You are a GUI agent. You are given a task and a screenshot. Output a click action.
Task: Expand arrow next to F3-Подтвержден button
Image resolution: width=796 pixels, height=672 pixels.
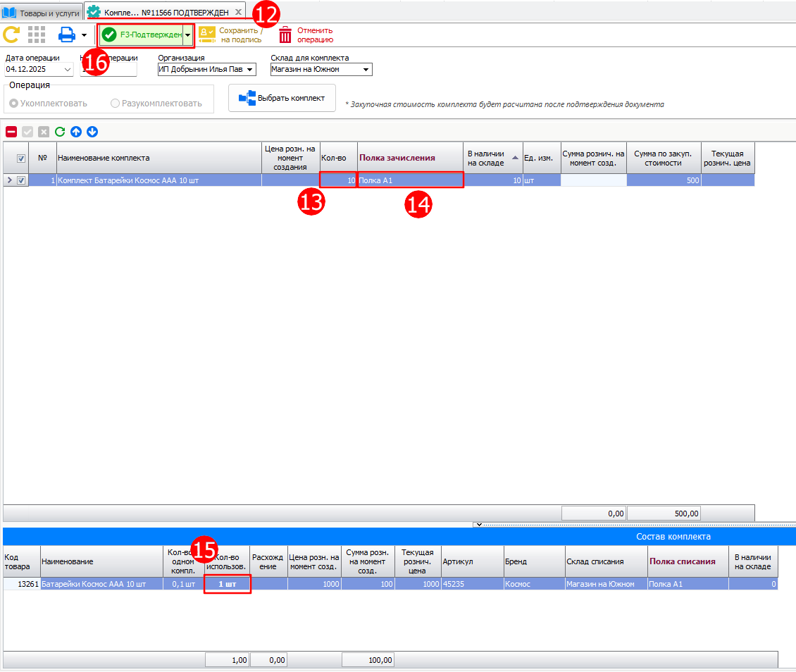tap(188, 35)
